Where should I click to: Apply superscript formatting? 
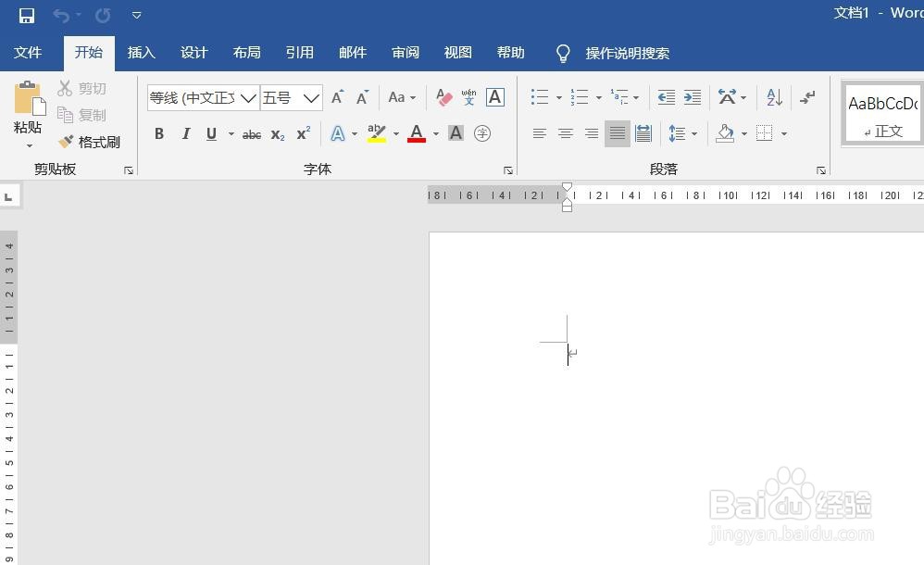302,133
